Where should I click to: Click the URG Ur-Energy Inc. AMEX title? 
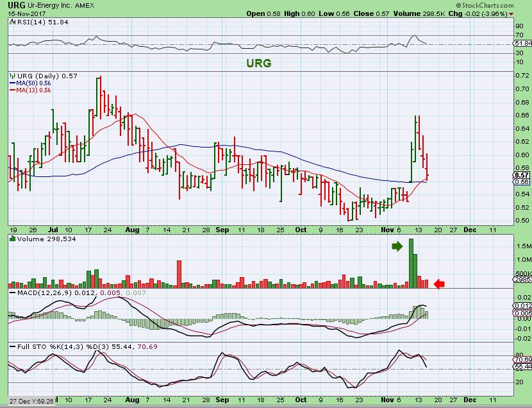point(51,5)
